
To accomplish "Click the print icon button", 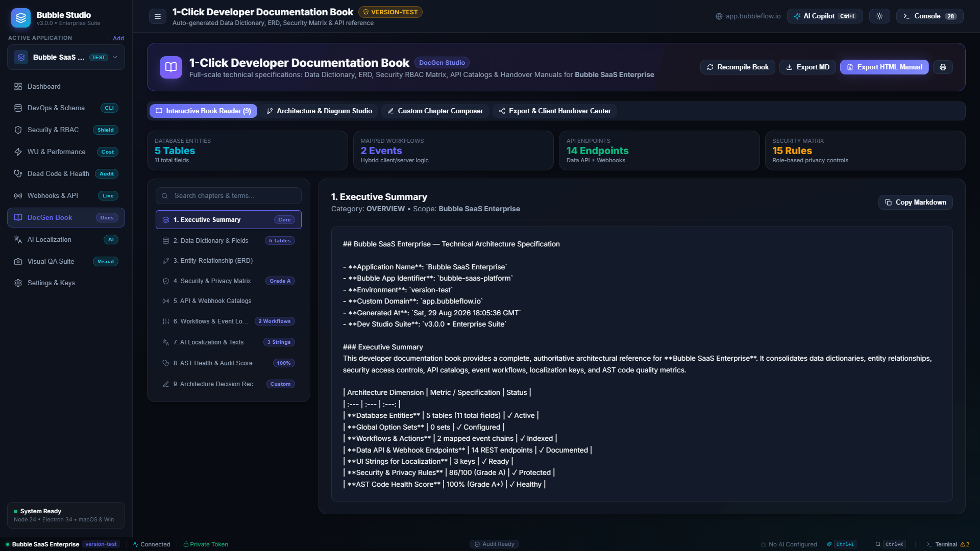I will 943,67.
